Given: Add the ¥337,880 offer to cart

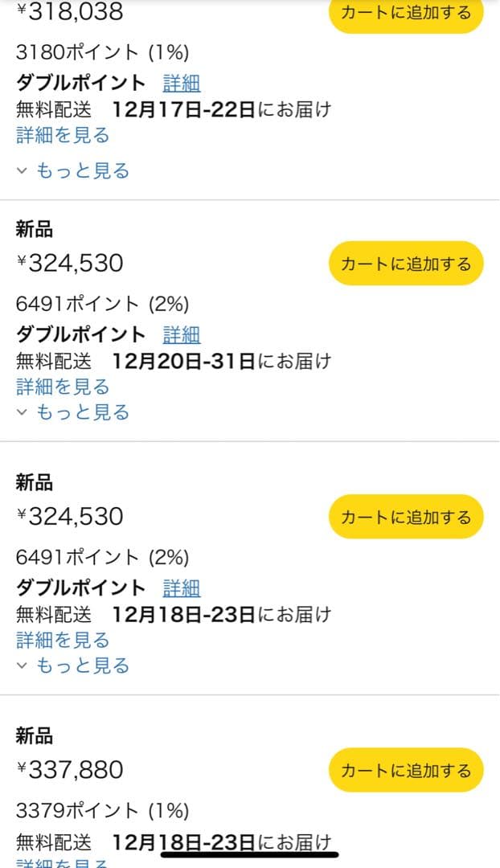Looking at the screenshot, I should point(405,770).
